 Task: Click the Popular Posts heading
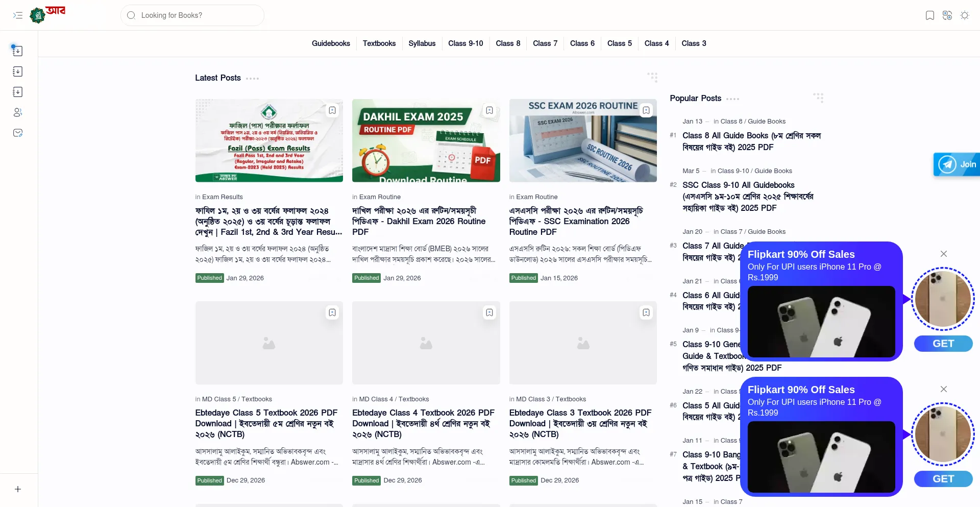pyautogui.click(x=696, y=98)
